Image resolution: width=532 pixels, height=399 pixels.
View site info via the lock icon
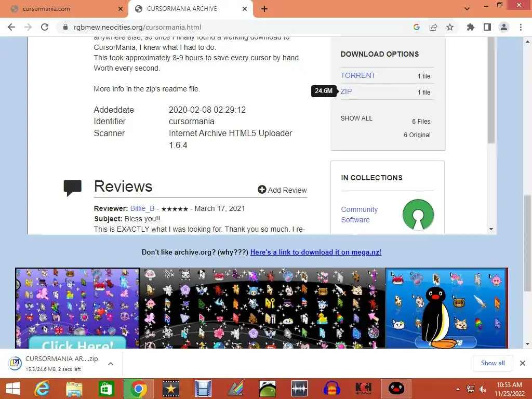(65, 27)
